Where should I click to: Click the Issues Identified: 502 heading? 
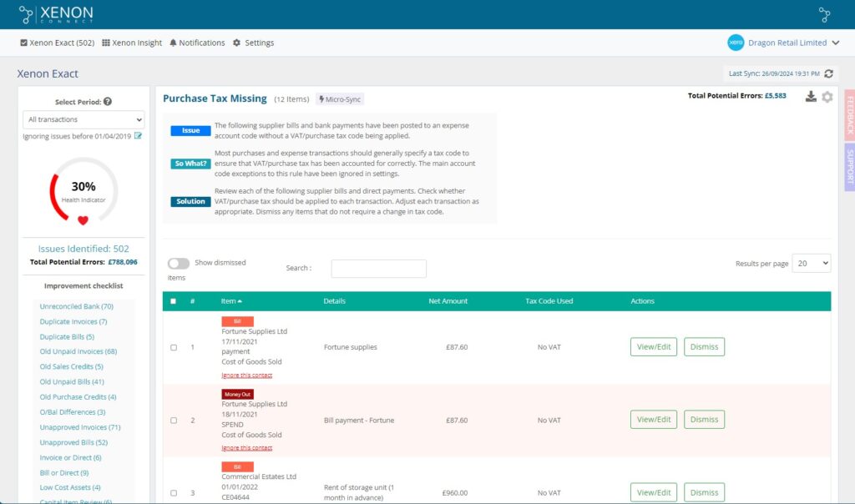click(x=83, y=249)
